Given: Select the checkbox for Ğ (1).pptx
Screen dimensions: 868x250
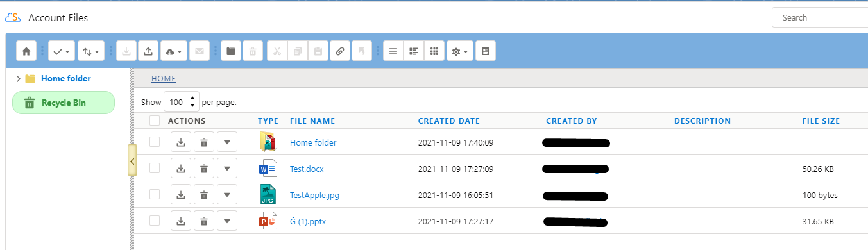Looking at the screenshot, I should (x=155, y=221).
